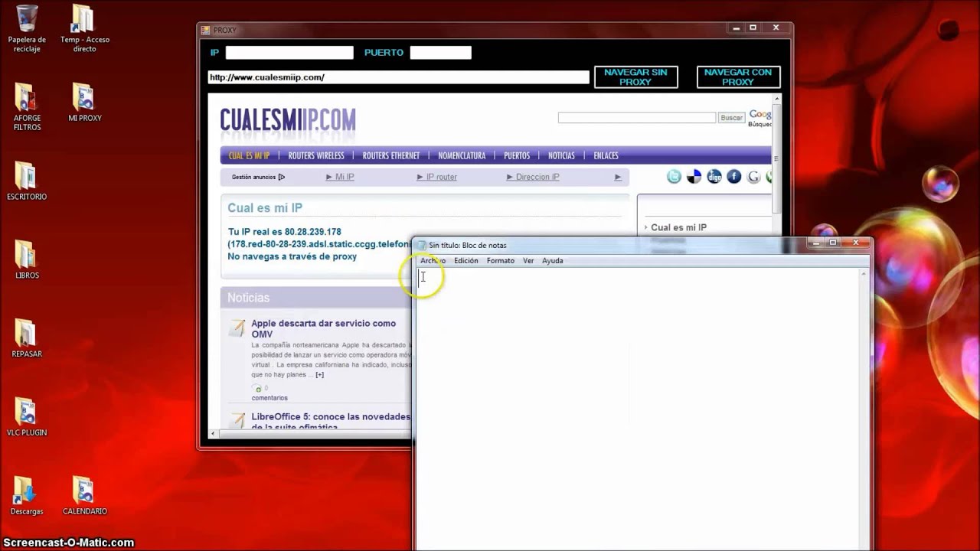The width and height of the screenshot is (980, 551).
Task: Select the MI PROXY desktop folder
Action: point(84,103)
